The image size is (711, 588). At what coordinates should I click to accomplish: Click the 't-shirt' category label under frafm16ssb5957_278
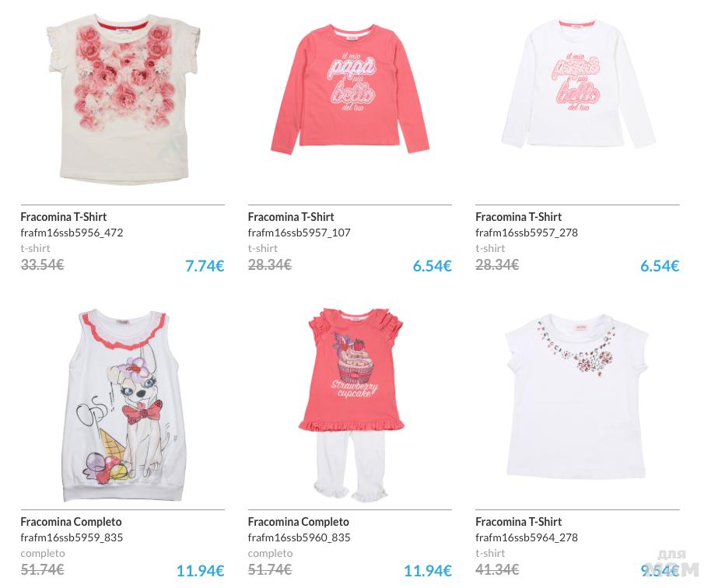pyautogui.click(x=490, y=248)
